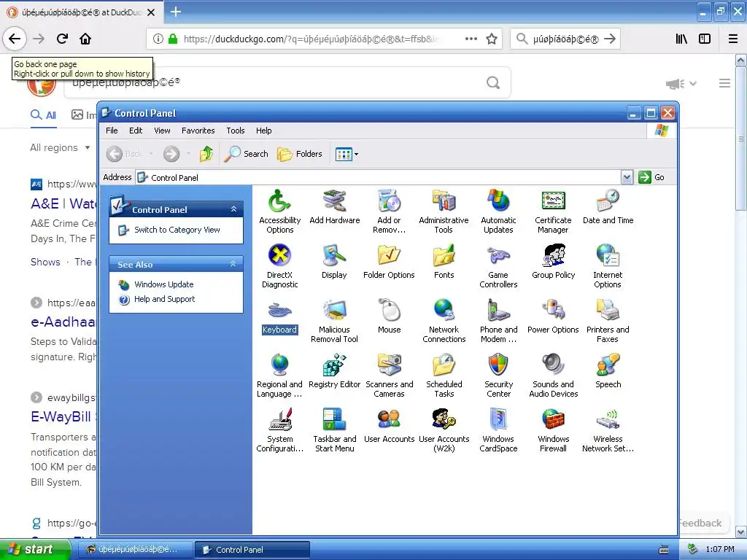Open Taskbar and Start Menu icon
The height and width of the screenshot is (560, 747).
click(x=334, y=430)
